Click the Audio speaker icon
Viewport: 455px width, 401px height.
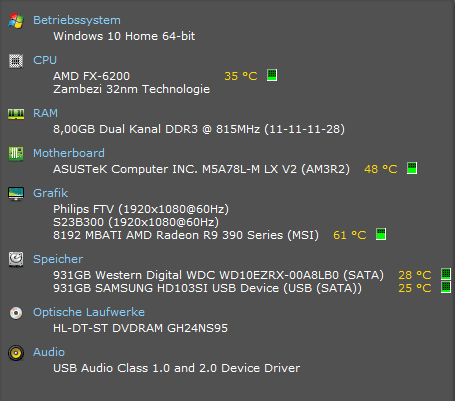pyautogui.click(x=16, y=353)
